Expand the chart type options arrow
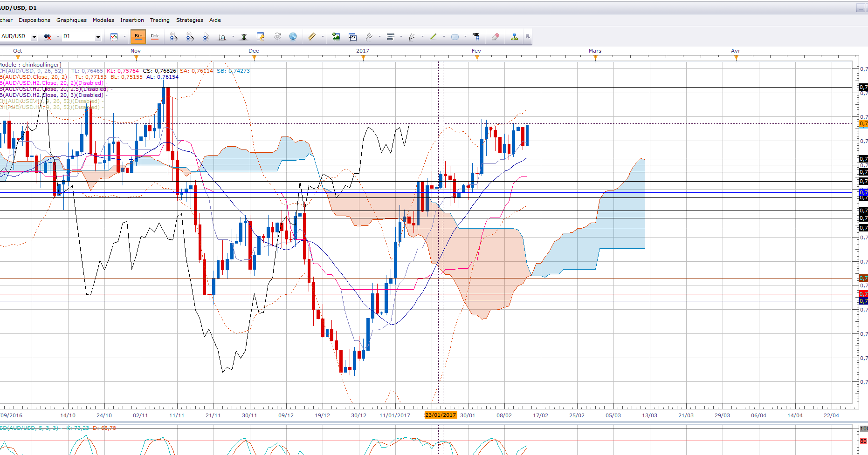The image size is (868, 455). [x=124, y=36]
